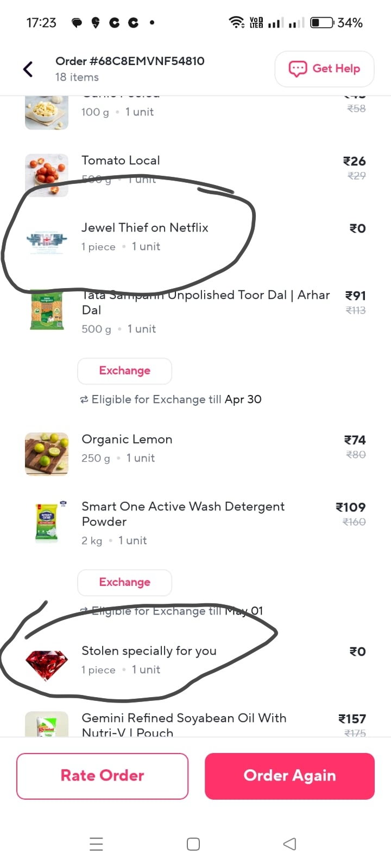
Task: Tap the Rate Order button
Action: (102, 776)
